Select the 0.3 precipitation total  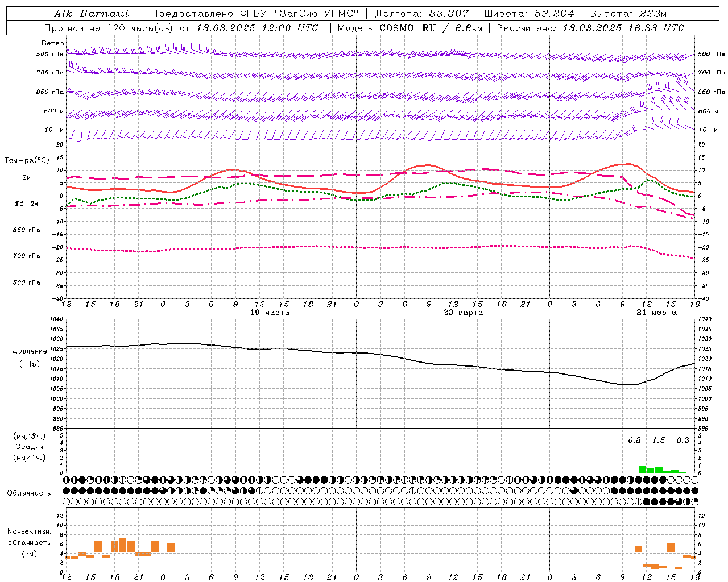682,440
